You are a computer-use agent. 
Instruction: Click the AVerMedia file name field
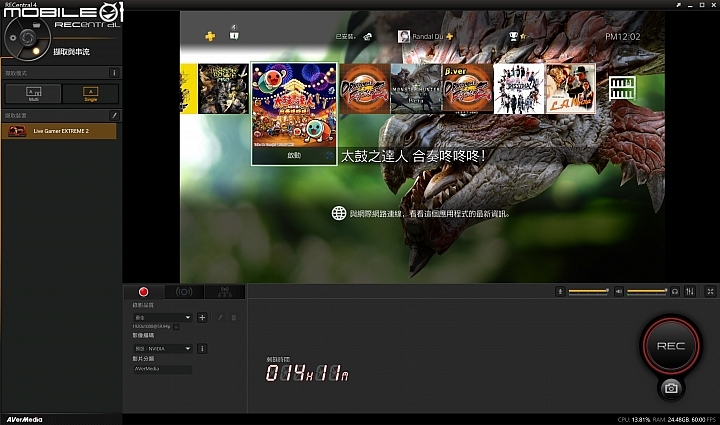tap(163, 369)
